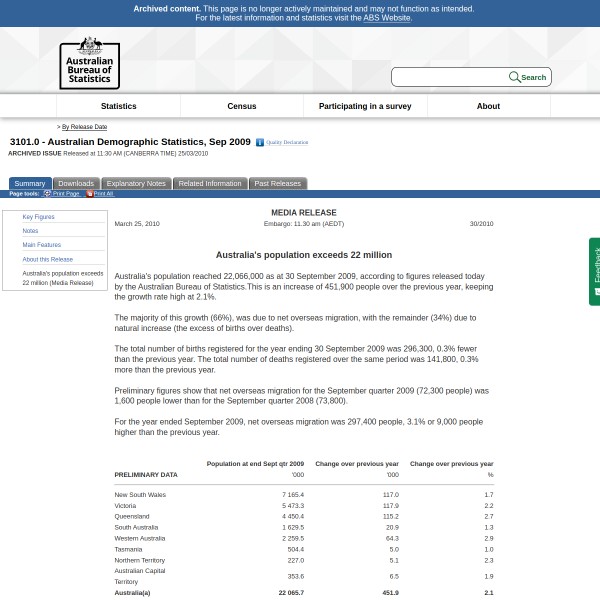Select Participating in a survey menu

click(365, 106)
